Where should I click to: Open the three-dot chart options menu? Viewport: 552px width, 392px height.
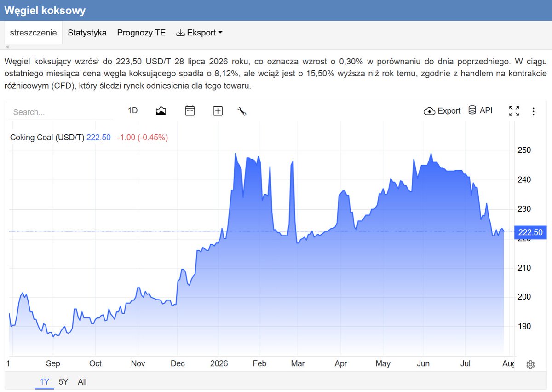pyautogui.click(x=533, y=111)
